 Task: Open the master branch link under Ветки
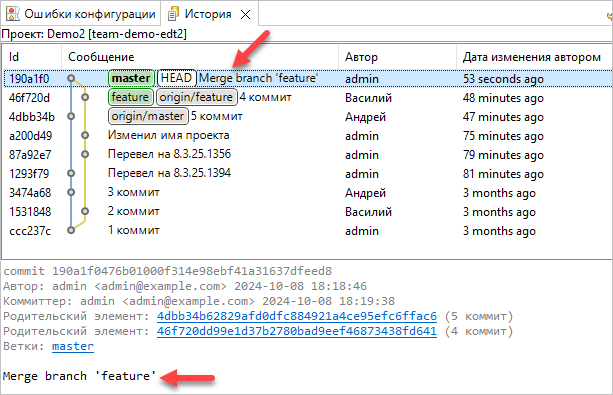tap(73, 346)
